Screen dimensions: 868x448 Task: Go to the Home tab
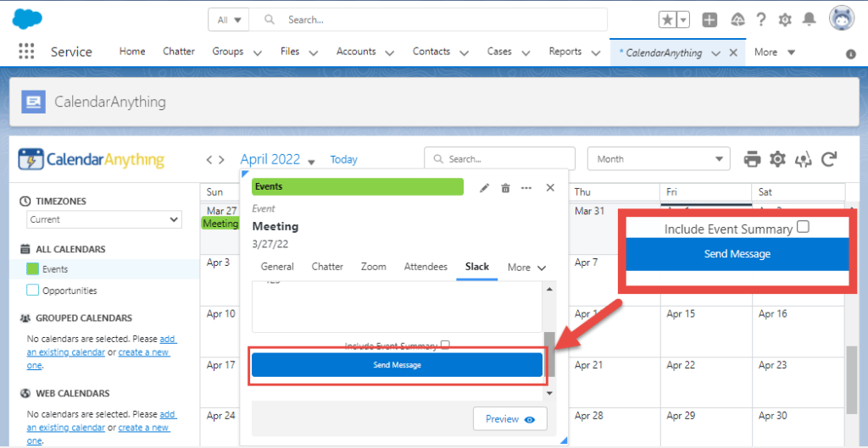tap(132, 52)
